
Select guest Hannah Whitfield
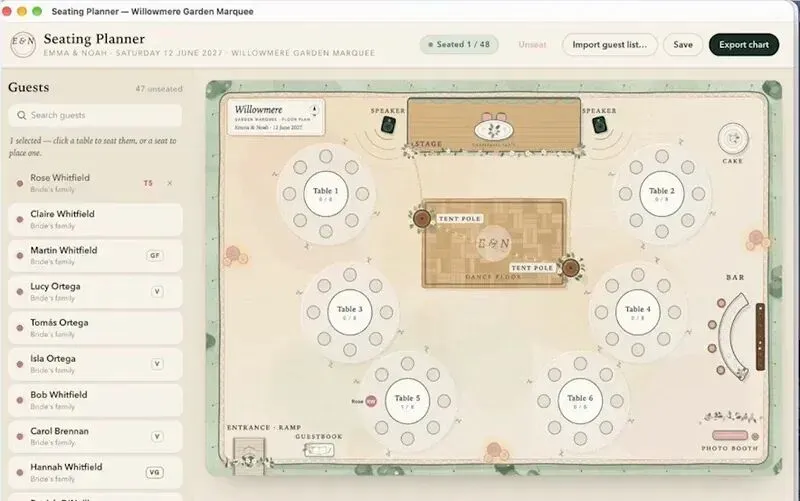(95, 472)
